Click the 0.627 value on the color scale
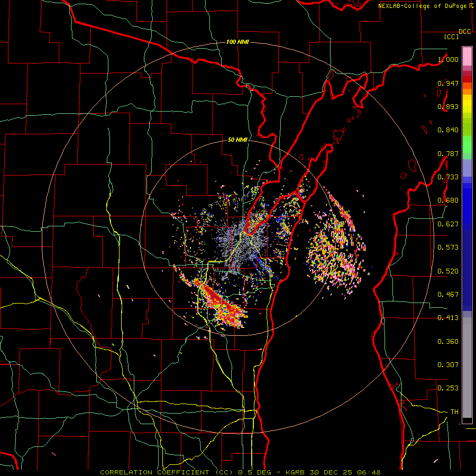 point(448,224)
